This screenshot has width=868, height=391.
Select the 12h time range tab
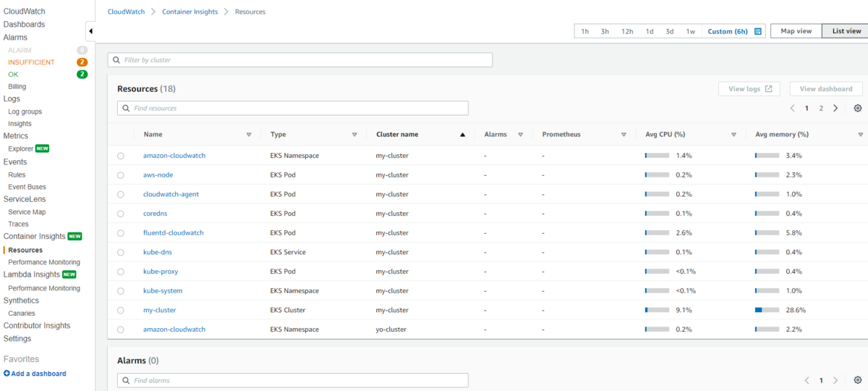tap(627, 31)
